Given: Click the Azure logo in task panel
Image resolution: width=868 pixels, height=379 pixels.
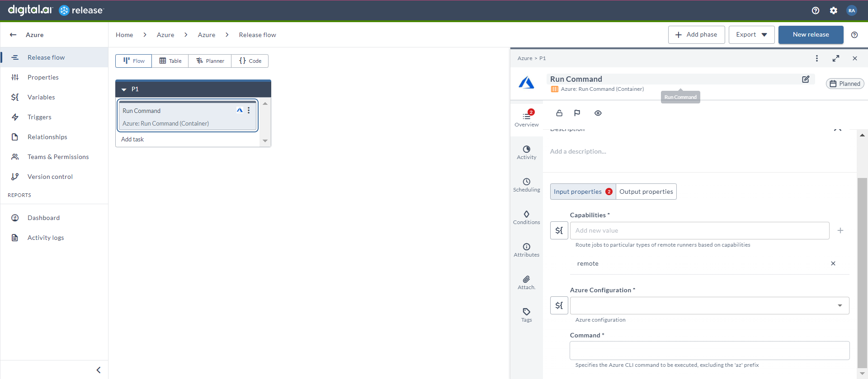Looking at the screenshot, I should (x=526, y=83).
